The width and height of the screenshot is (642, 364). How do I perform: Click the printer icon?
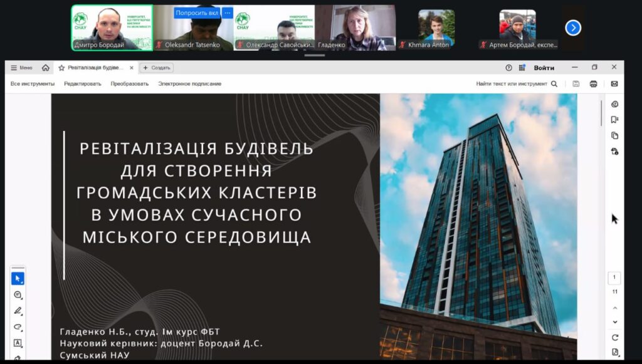[x=593, y=84]
